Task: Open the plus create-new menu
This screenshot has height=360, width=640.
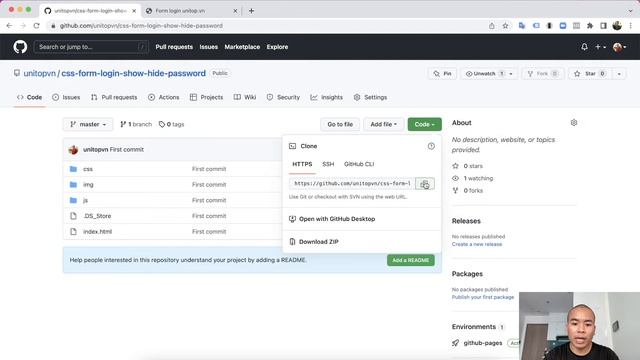Action: (x=600, y=47)
